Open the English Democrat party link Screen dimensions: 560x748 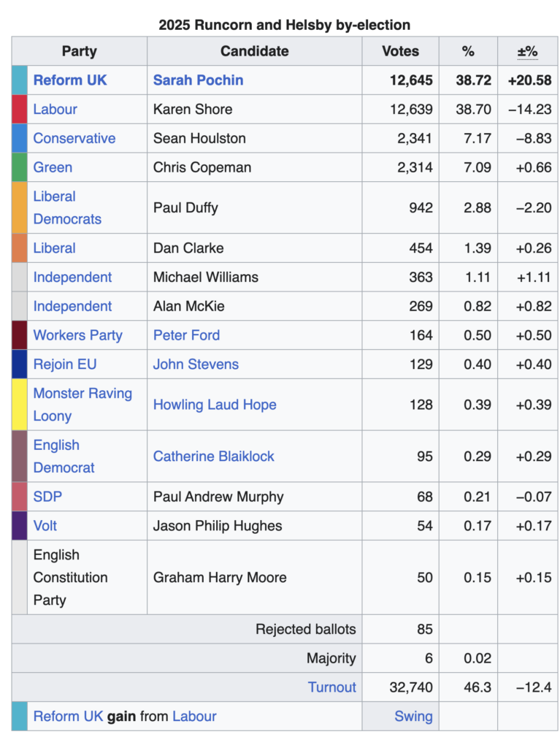pyautogui.click(x=64, y=456)
